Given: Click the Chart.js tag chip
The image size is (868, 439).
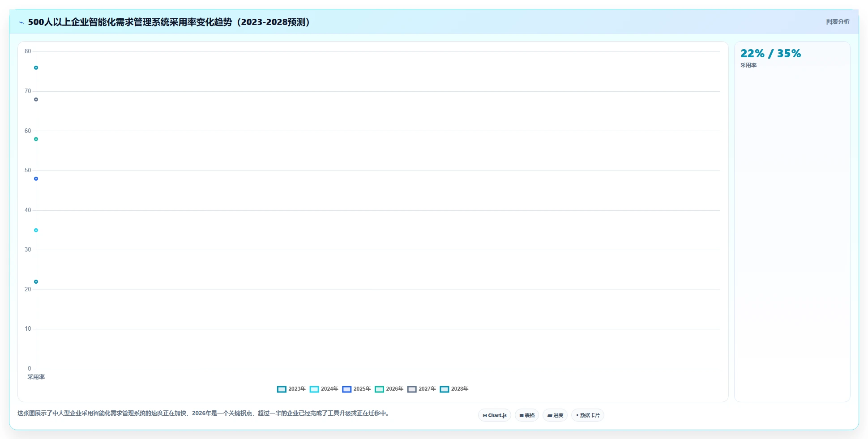Looking at the screenshot, I should (x=495, y=415).
